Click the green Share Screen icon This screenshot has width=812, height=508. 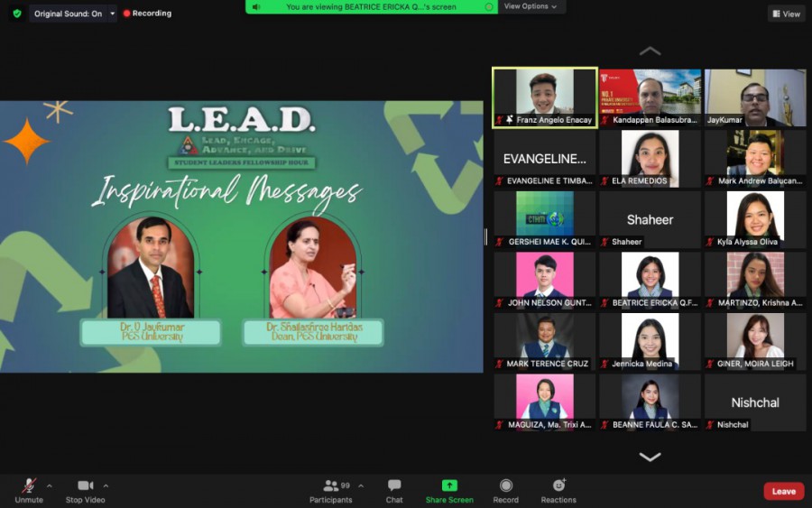coord(448,485)
